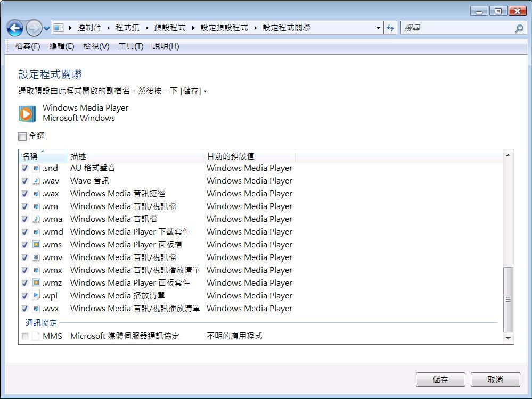Click the 通訊協定 group header
The image size is (532, 399).
tap(41, 323)
